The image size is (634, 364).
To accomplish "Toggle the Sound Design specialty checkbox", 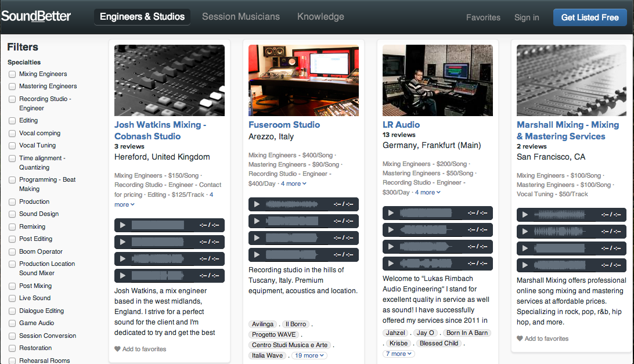I will point(12,214).
